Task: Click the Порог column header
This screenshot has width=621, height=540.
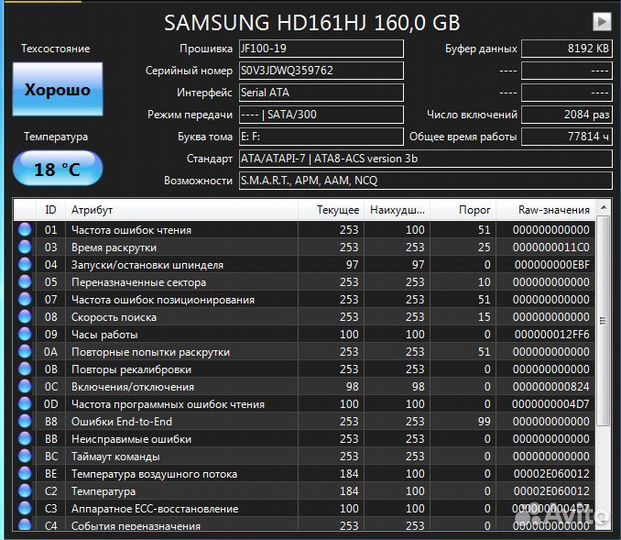Action: pyautogui.click(x=463, y=210)
